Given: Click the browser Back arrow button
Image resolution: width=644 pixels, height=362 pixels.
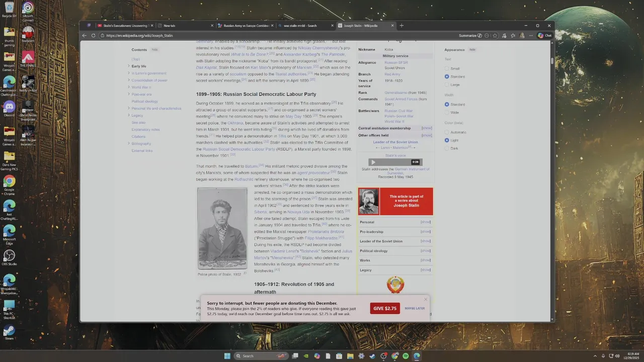Looking at the screenshot, I should tap(85, 36).
